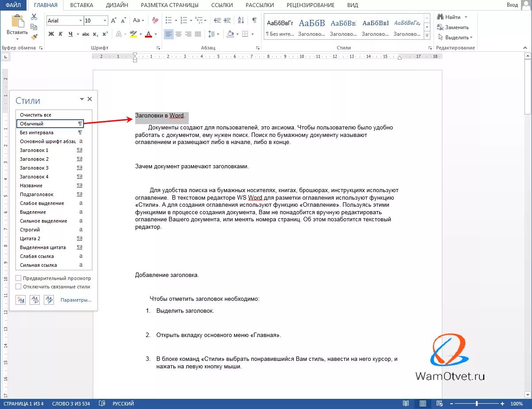Toggle Bold (Ж) formatting
Screen dimensions: 532x409
coord(51,34)
